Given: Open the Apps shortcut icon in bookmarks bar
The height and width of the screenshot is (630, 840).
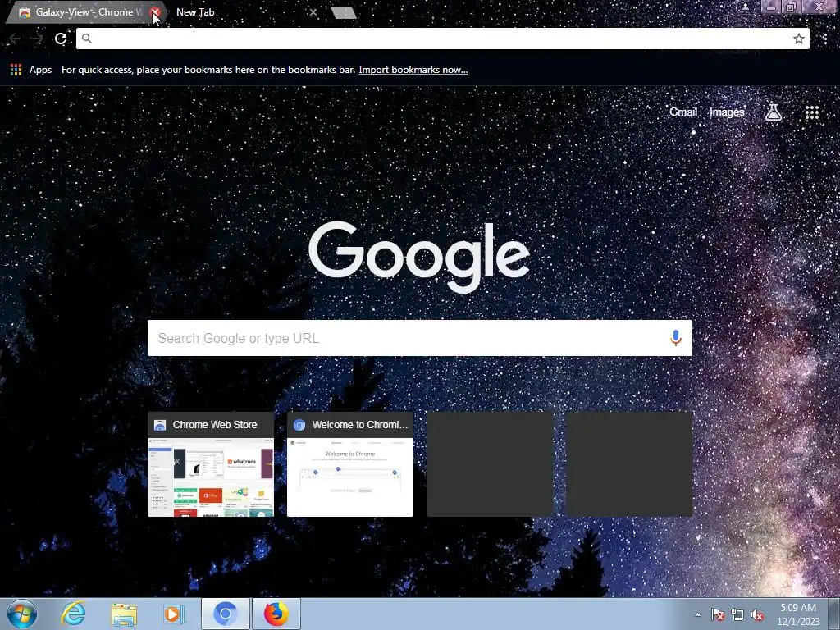Looking at the screenshot, I should pyautogui.click(x=16, y=70).
